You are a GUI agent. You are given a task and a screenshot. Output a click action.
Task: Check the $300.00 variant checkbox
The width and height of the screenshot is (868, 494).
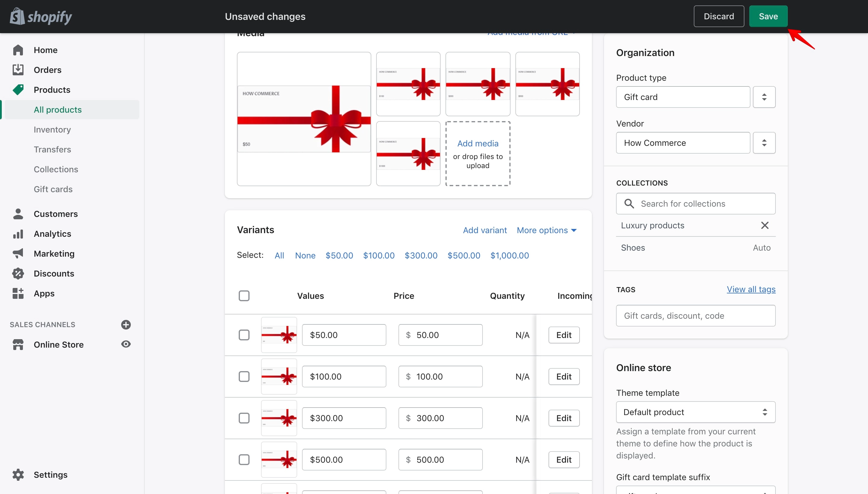pyautogui.click(x=244, y=418)
